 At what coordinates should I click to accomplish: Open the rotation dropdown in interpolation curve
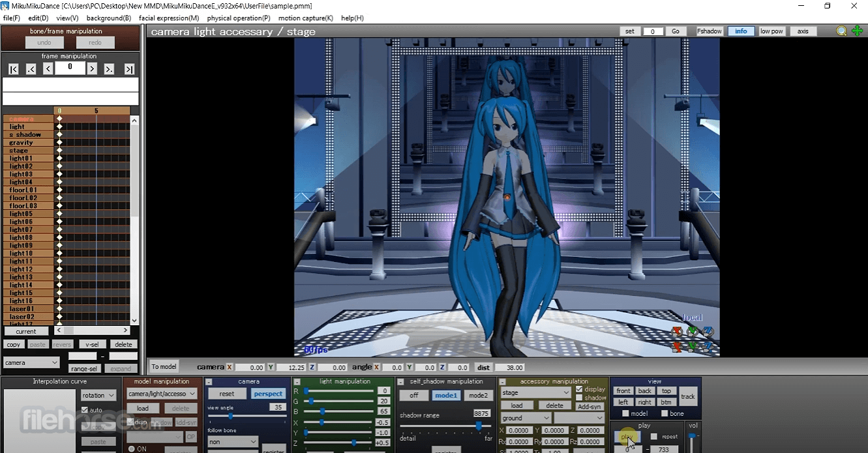coord(98,395)
